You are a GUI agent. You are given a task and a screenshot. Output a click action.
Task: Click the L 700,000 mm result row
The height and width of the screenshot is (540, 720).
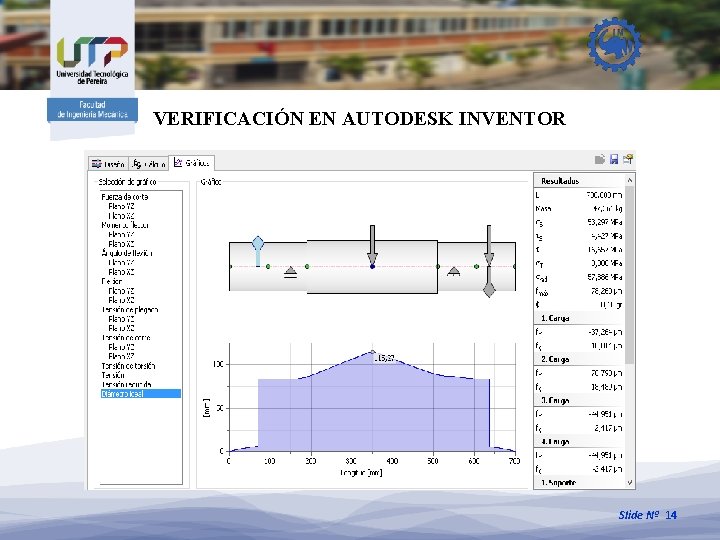click(579, 195)
